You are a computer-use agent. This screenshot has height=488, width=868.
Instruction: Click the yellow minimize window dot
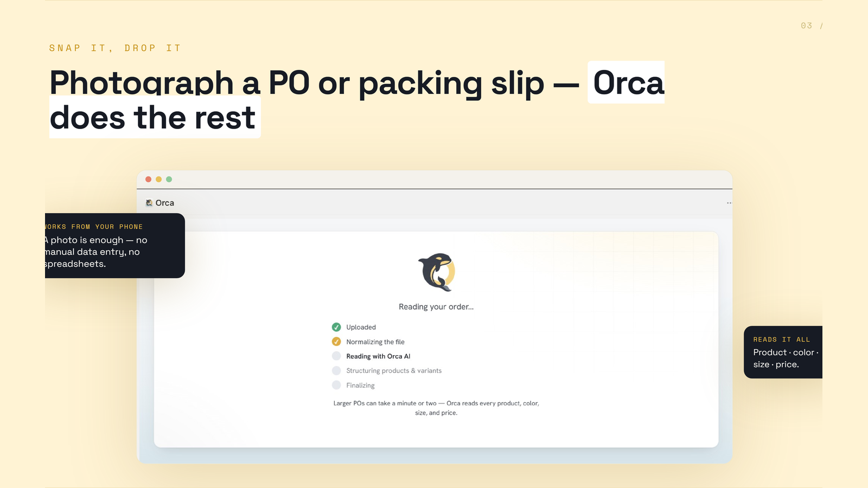158,179
